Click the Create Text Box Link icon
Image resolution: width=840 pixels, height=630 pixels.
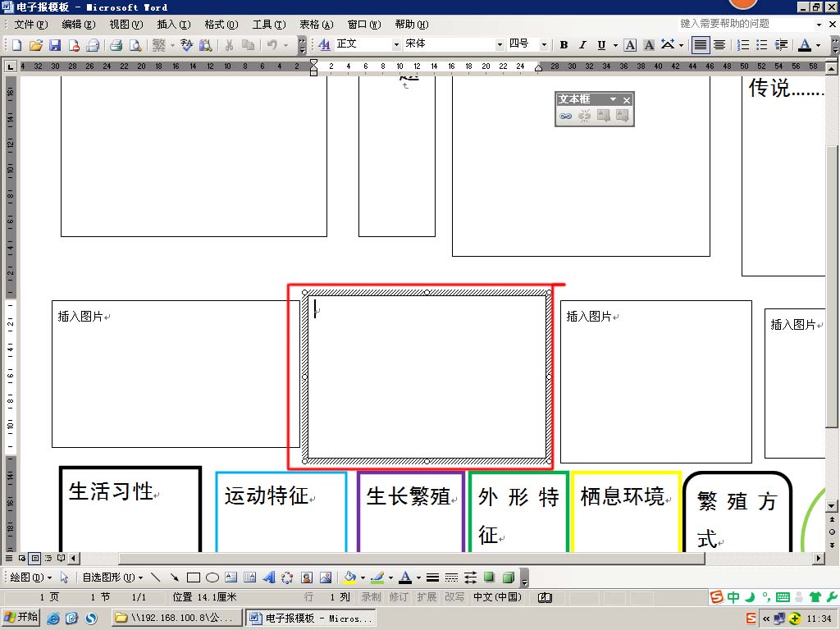pyautogui.click(x=565, y=116)
